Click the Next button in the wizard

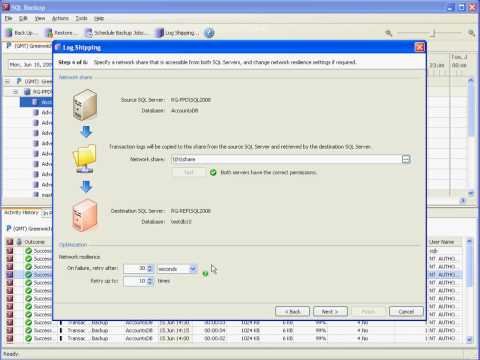330,312
